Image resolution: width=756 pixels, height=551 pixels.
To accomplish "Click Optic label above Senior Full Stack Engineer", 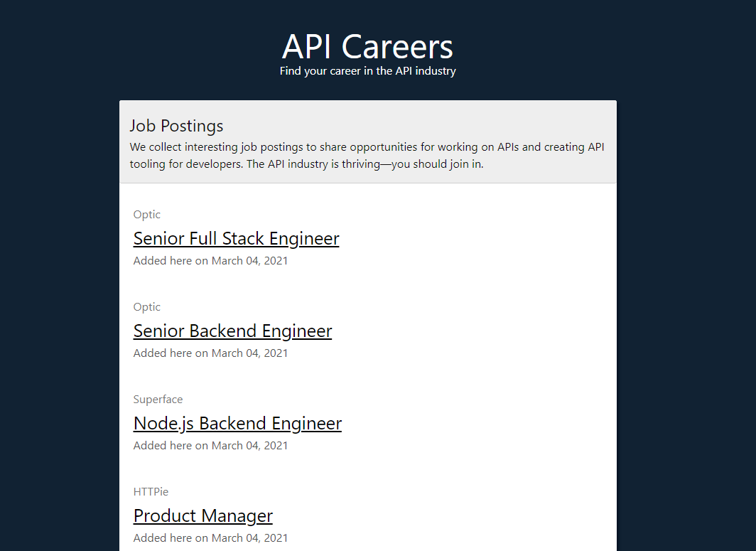I will (x=147, y=214).
